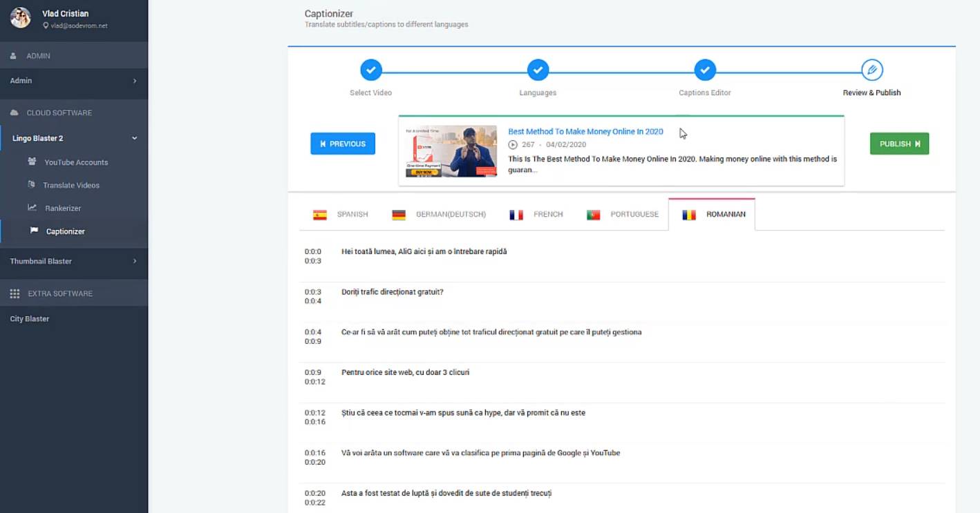Click the Captions Editor step checkmark circle

[x=705, y=70]
